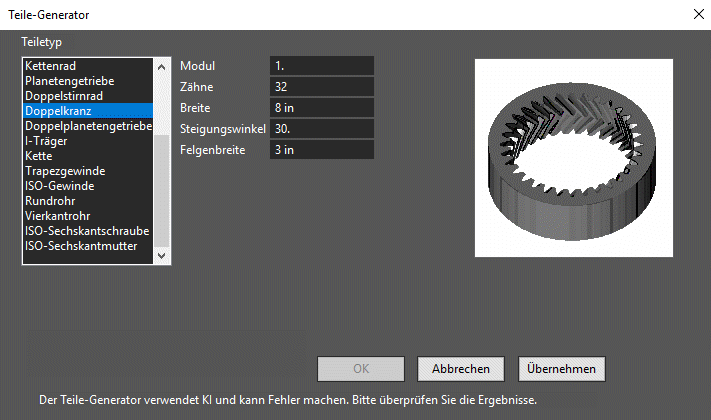The width and height of the screenshot is (711, 420).
Task: Click the list scrollbar down arrow
Action: (161, 255)
